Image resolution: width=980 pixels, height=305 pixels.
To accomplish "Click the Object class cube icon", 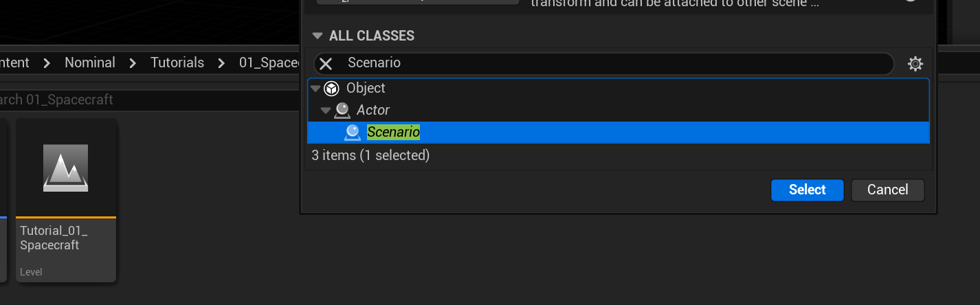I will pos(331,89).
